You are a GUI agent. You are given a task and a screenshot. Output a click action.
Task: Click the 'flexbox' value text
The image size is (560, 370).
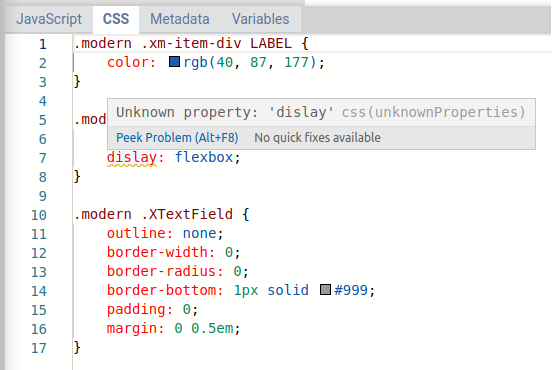(204, 157)
